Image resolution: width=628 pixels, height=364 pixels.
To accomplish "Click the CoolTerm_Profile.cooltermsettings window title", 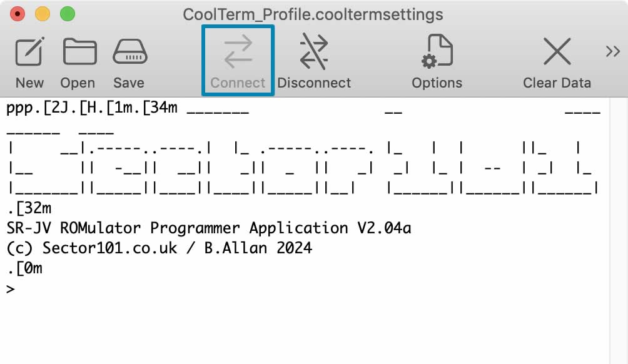I will pyautogui.click(x=313, y=14).
